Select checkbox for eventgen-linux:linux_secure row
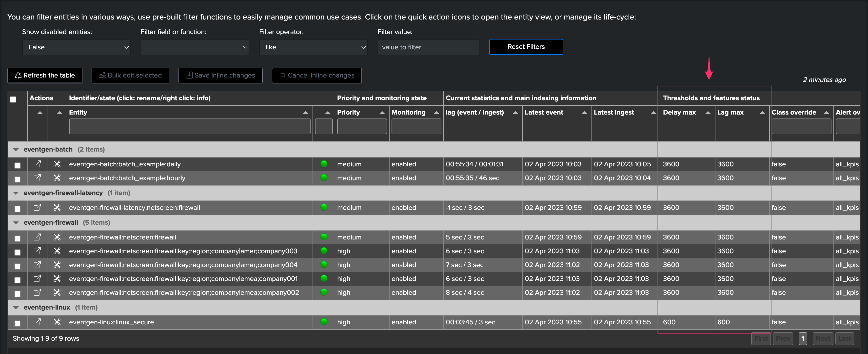 click(18, 323)
